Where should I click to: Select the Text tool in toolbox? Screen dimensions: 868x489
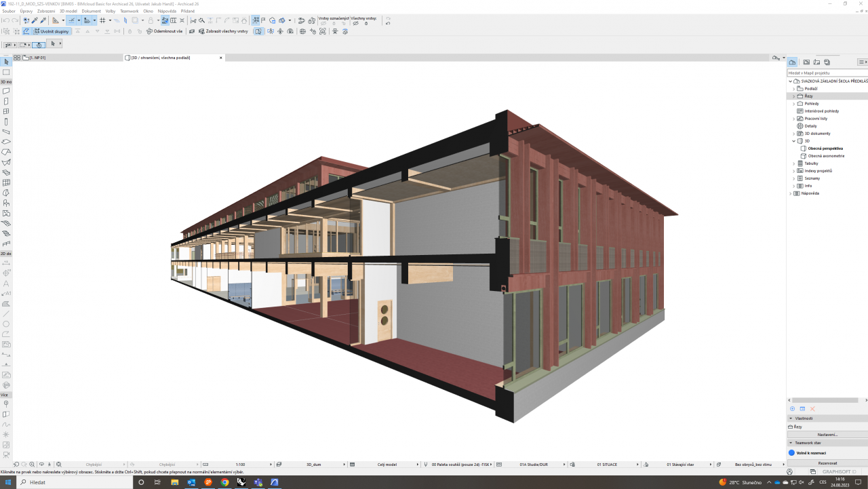pyautogui.click(x=6, y=283)
